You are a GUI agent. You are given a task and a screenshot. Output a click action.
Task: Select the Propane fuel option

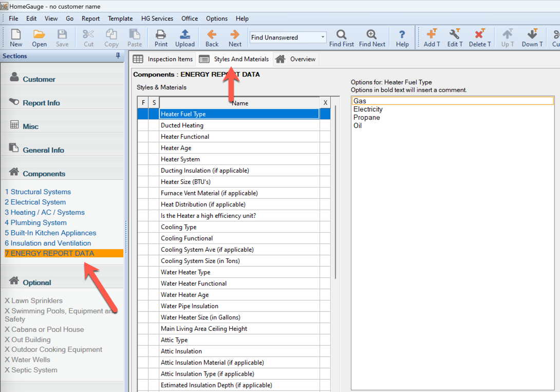click(366, 118)
